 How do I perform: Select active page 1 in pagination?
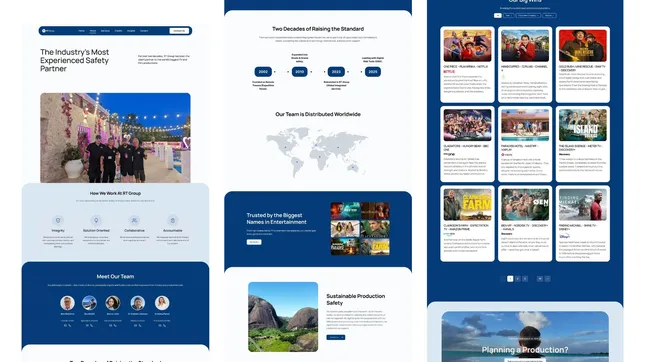(x=510, y=278)
